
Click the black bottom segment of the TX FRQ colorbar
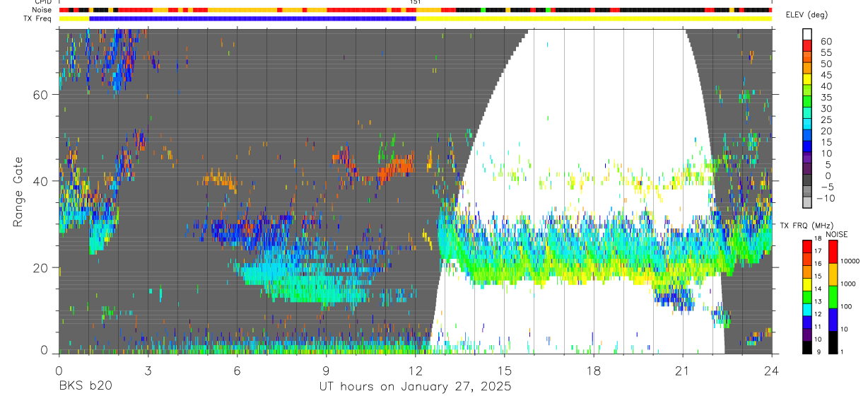807,347
